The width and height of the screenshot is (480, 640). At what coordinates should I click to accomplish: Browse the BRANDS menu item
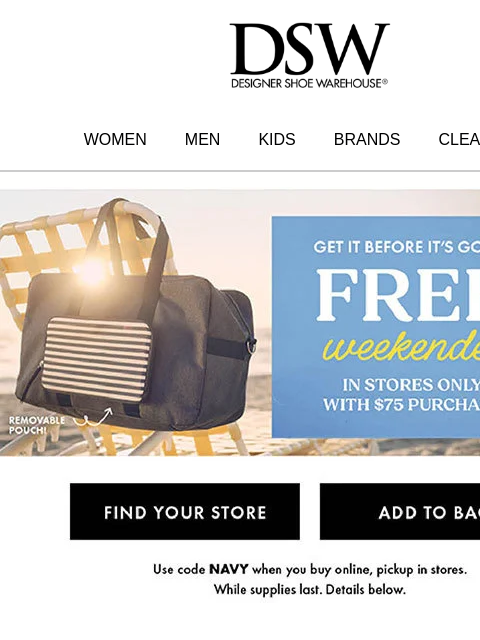[367, 139]
